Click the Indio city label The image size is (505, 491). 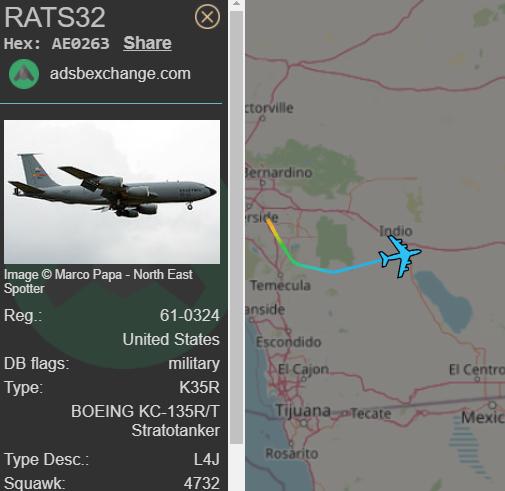396,231
